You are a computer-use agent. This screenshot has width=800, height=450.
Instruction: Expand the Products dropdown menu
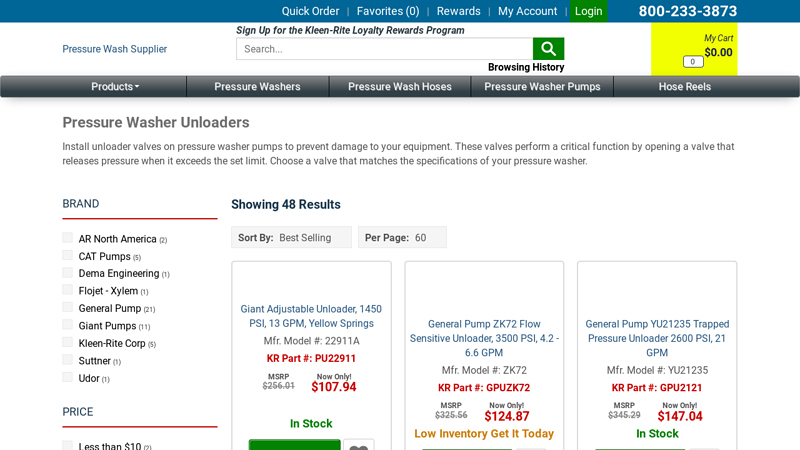[115, 87]
